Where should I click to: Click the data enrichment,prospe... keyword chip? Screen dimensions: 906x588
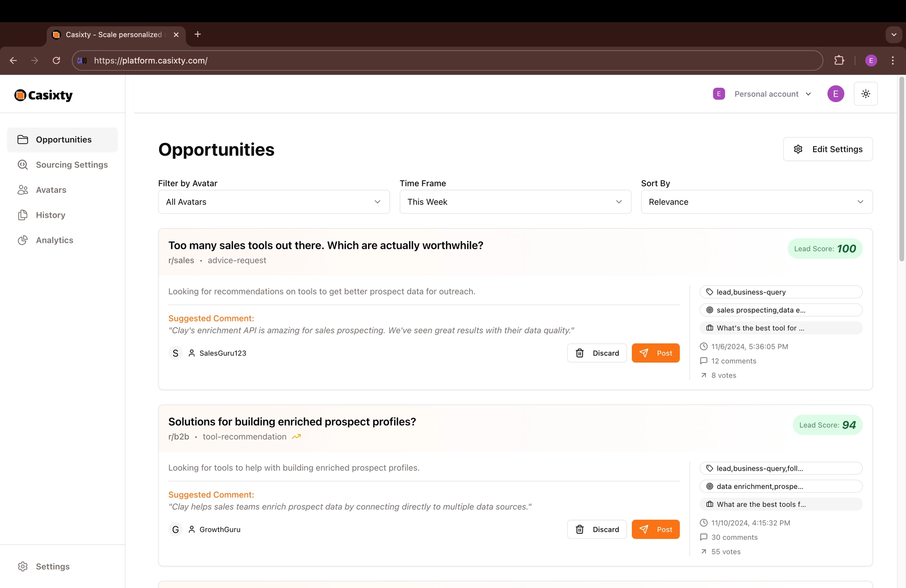tap(781, 486)
